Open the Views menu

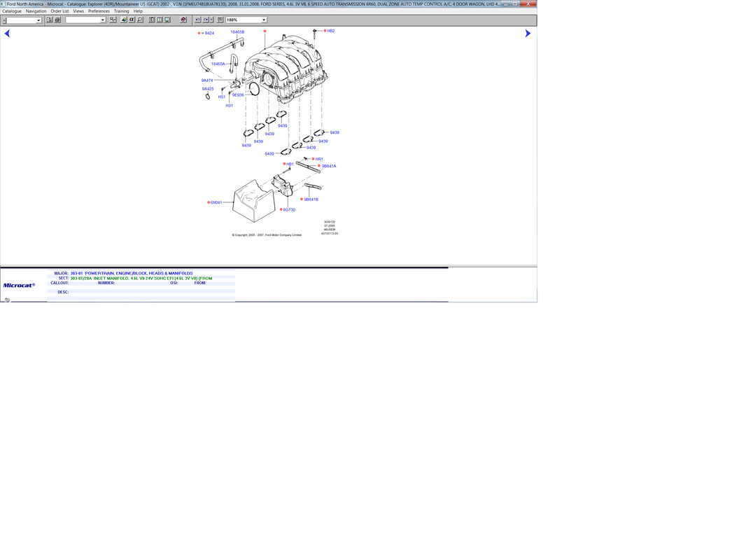coord(78,11)
